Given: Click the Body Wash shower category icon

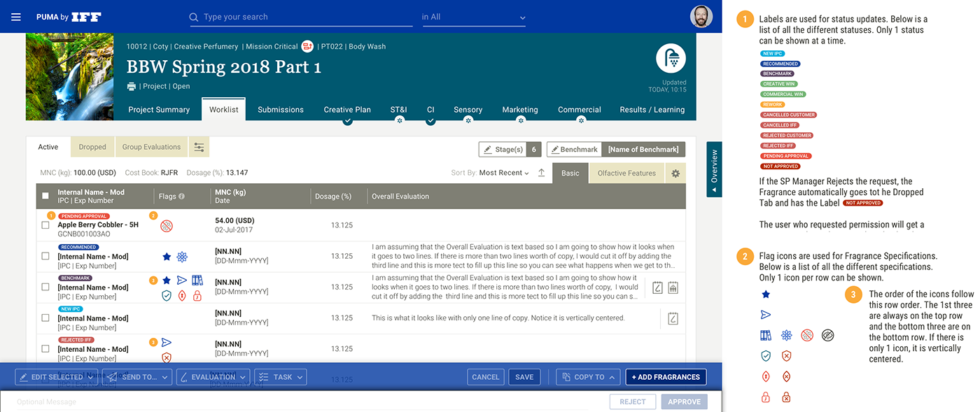Looking at the screenshot, I should (x=671, y=58).
